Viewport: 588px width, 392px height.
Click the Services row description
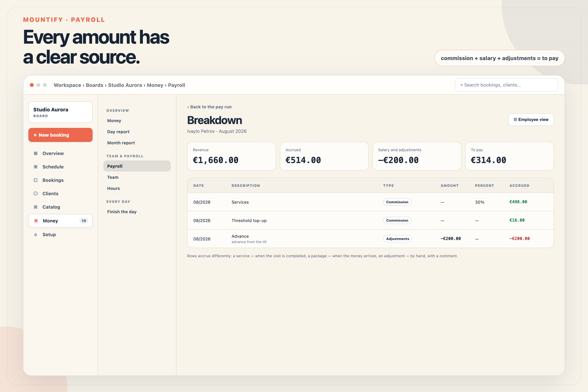click(x=240, y=202)
